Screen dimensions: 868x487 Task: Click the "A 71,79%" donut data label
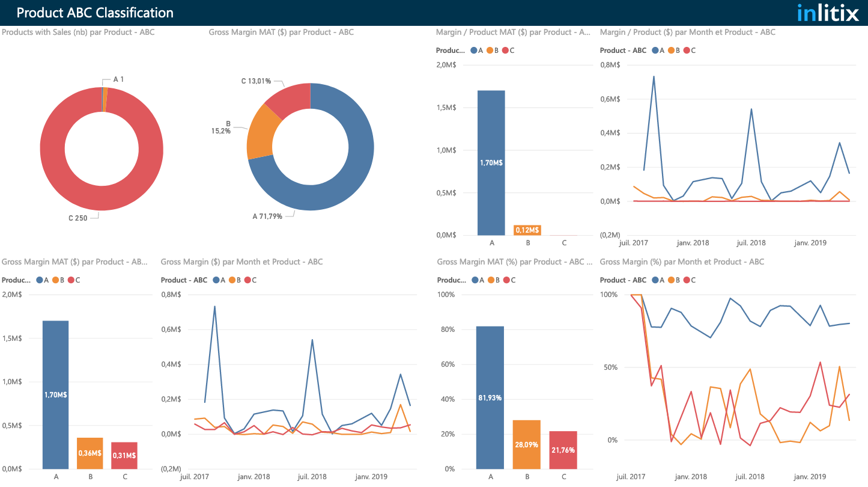pos(268,216)
